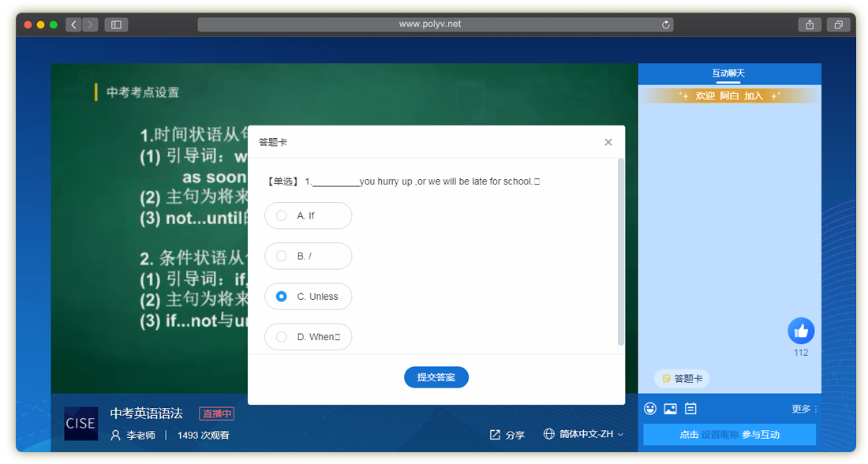Open the emoji picker in chat
This screenshot has height=464, width=868.
[650, 409]
